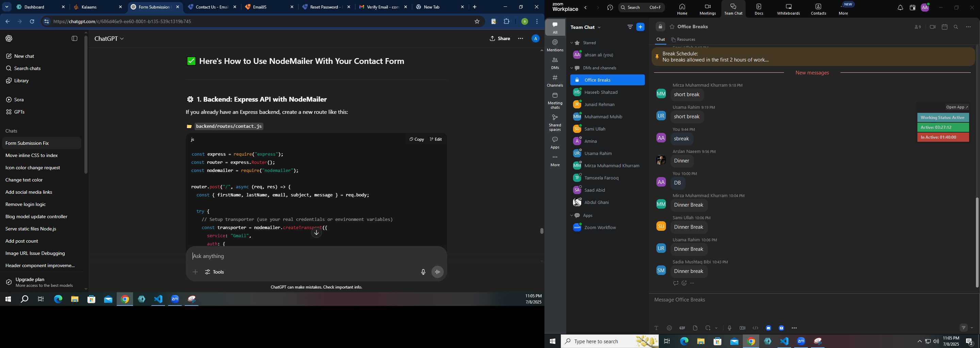Start video meeting from Office Breaks header
This screenshot has height=348, width=980.
pos(932,27)
